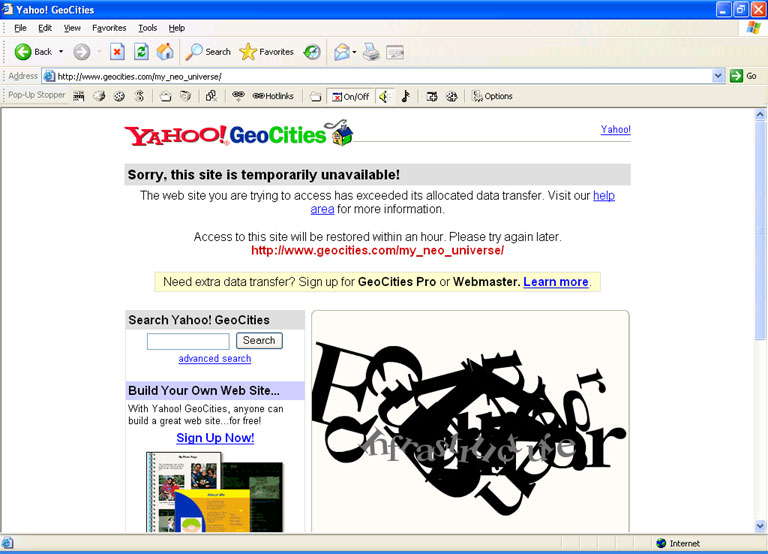Viewport: 768px width, 554px height.
Task: Go to the Home page icon
Action: (165, 51)
